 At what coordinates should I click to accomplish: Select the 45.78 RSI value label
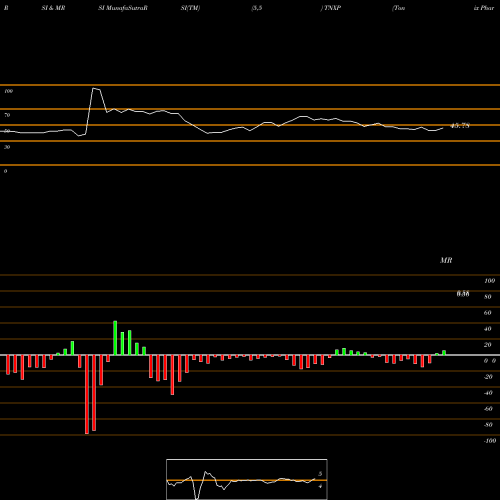460,126
